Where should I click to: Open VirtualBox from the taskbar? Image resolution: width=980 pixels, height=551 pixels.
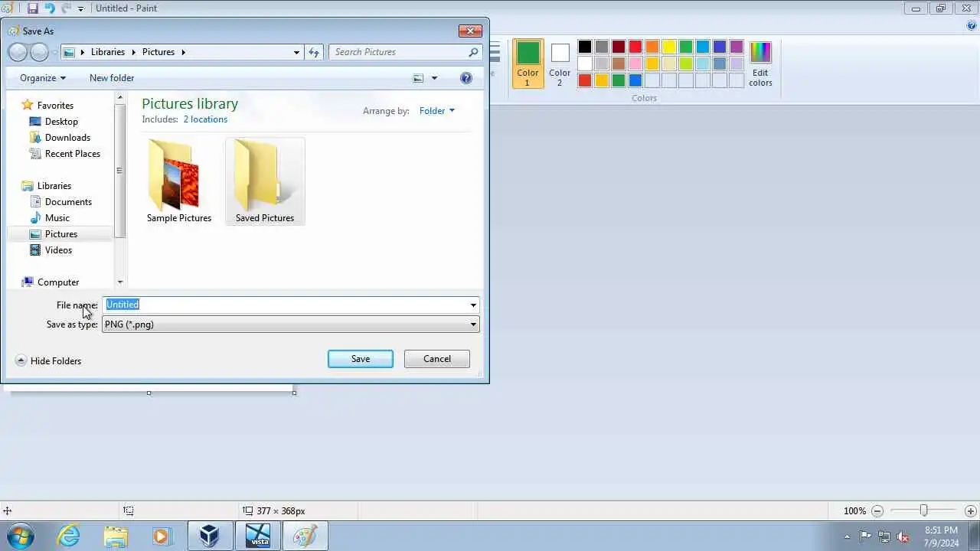pos(210,536)
